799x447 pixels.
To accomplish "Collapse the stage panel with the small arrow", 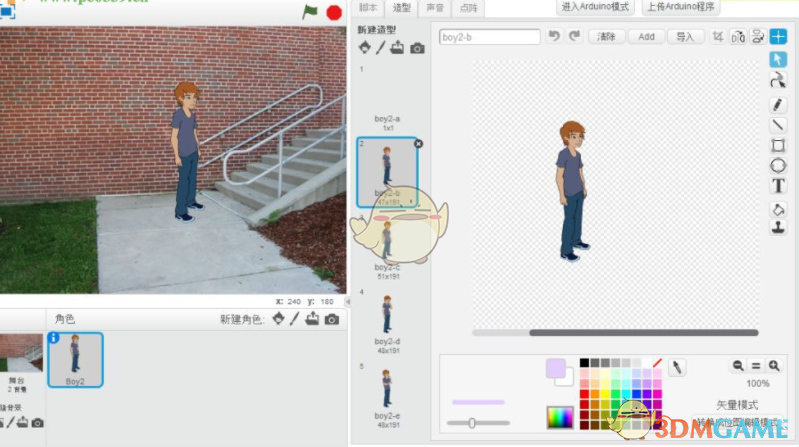I will (348, 302).
